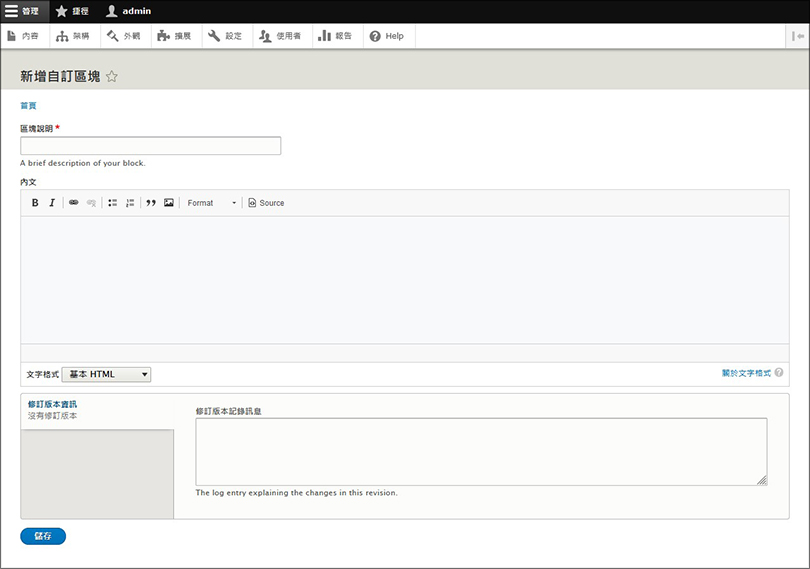Open the Format dropdown in editor
The image size is (810, 569).
pyautogui.click(x=212, y=203)
